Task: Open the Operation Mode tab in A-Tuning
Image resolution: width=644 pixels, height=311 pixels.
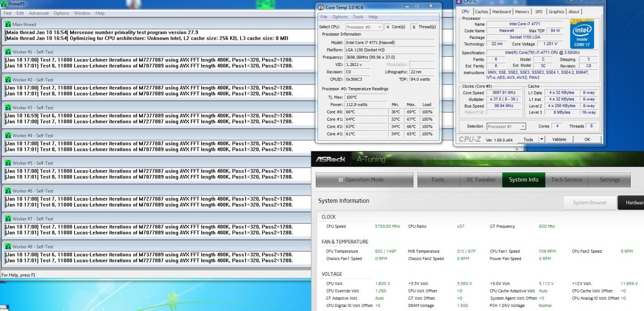Action: tap(365, 179)
